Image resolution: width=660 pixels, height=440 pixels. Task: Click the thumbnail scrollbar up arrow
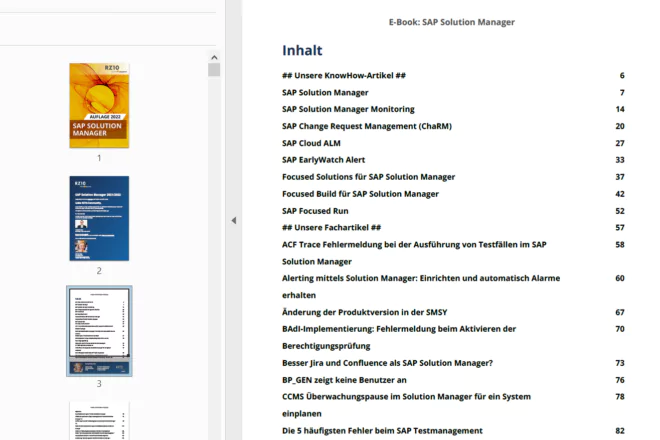pyautogui.click(x=214, y=57)
